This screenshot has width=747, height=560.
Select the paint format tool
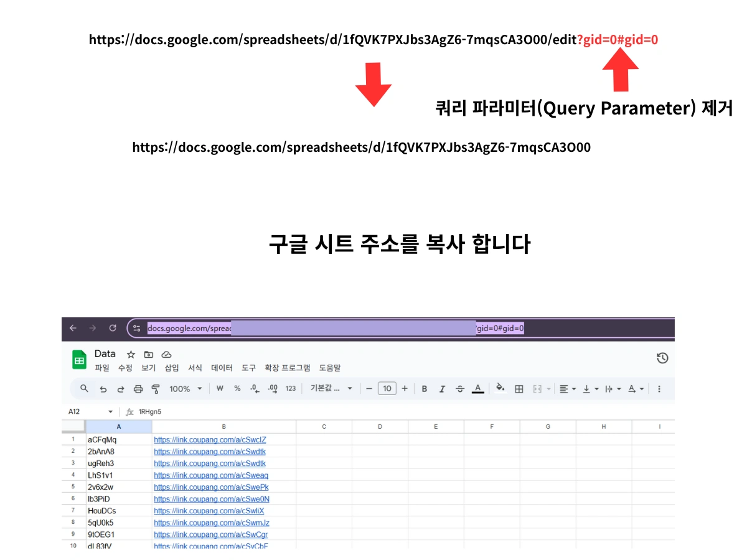point(156,388)
